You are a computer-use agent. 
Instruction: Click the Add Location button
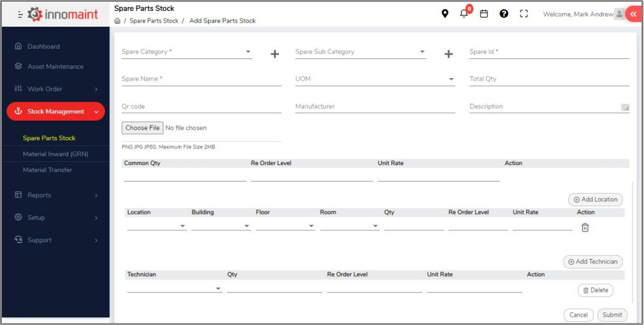[595, 199]
